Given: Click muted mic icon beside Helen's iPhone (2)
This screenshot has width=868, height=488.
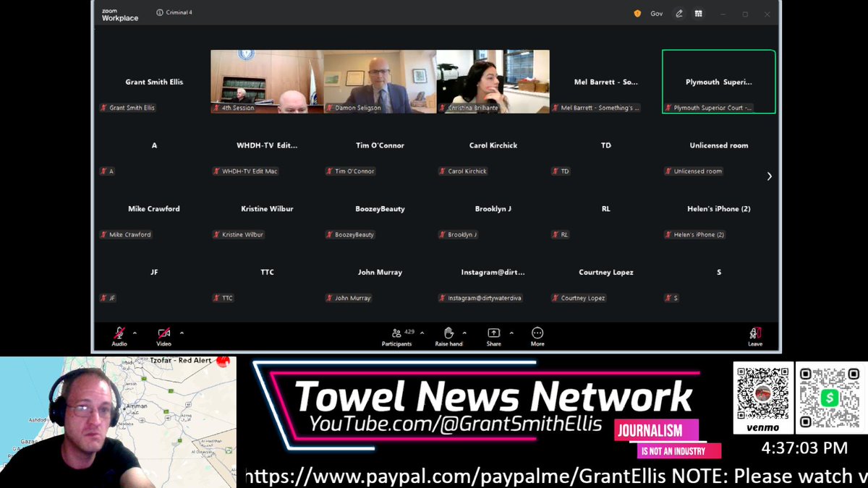Looking at the screenshot, I should [x=668, y=234].
